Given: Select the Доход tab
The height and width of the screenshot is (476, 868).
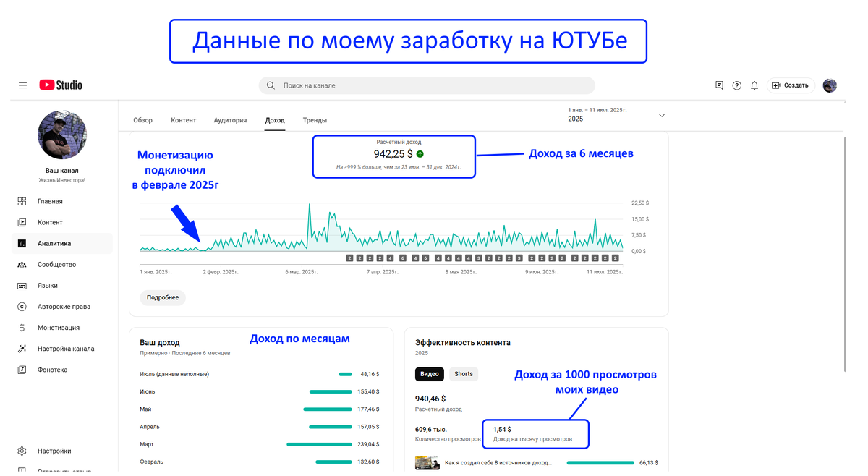Looking at the screenshot, I should (x=275, y=120).
